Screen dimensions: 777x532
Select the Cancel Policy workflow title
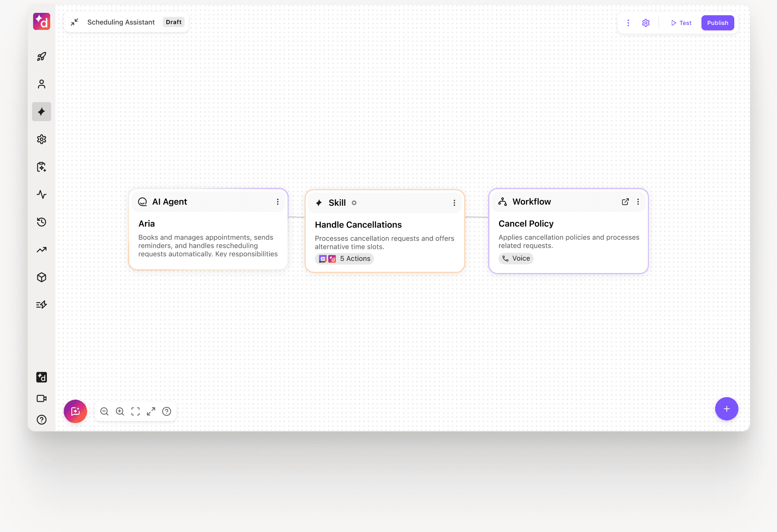(x=526, y=224)
